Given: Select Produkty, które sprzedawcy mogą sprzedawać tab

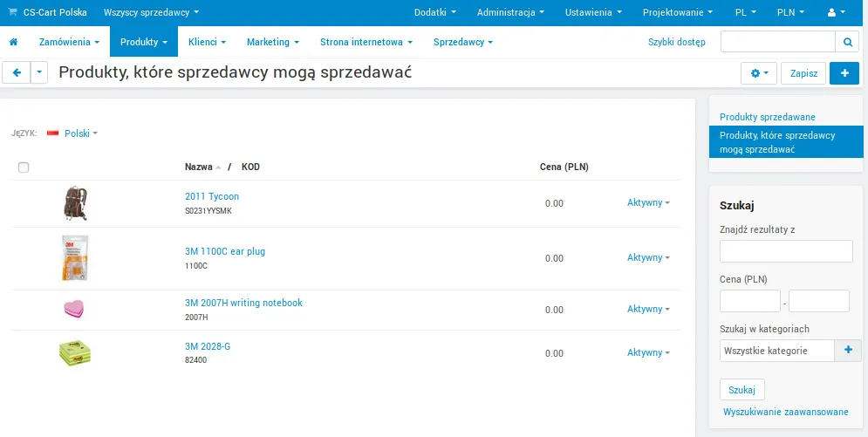Looking at the screenshot, I should pyautogui.click(x=786, y=142).
